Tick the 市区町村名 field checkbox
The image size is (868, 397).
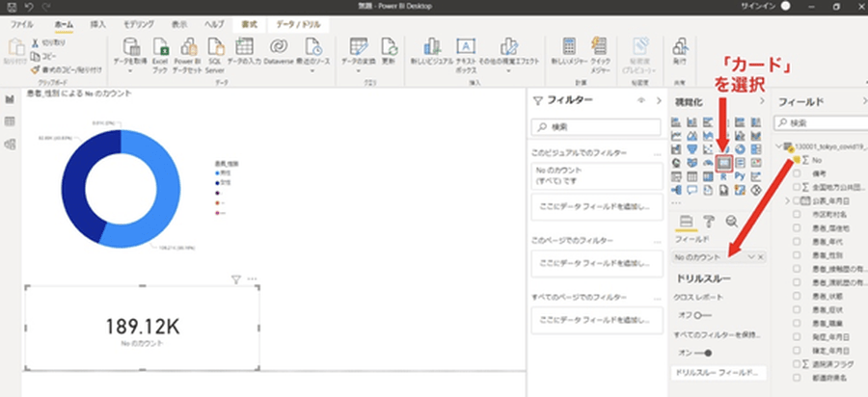(x=797, y=214)
